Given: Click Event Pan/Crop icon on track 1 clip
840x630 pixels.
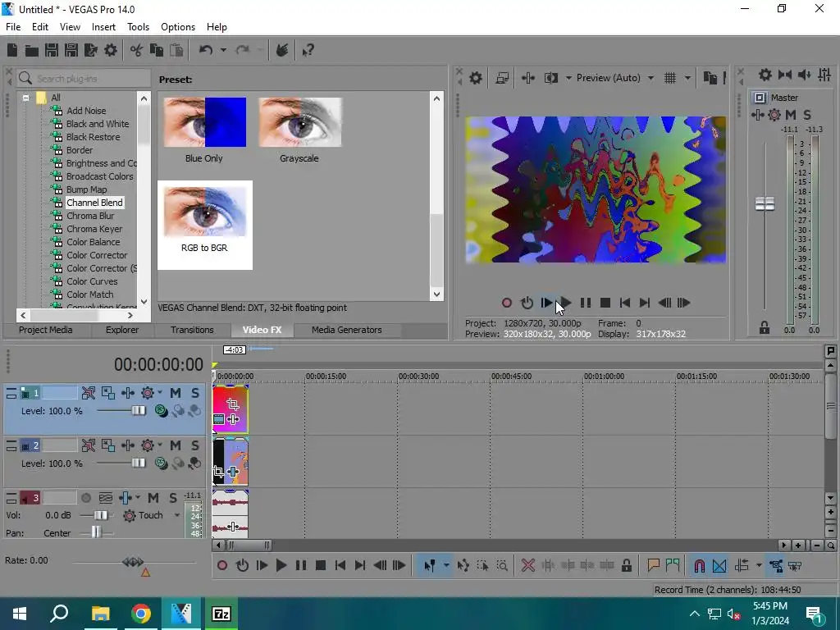Looking at the screenshot, I should point(232,404).
